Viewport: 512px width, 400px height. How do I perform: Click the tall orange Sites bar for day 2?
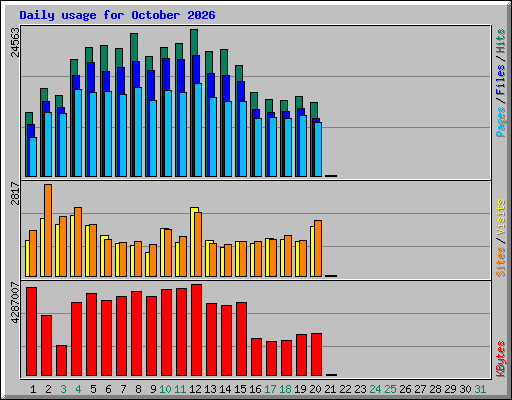point(48,230)
